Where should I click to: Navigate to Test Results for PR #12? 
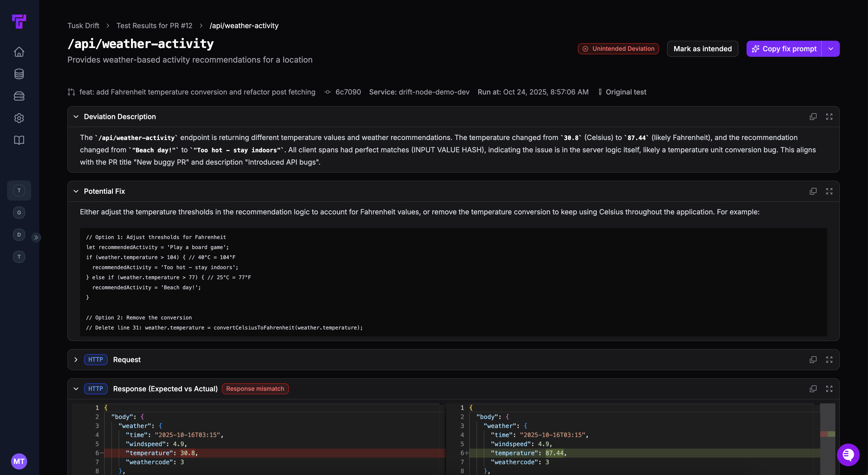[154, 25]
